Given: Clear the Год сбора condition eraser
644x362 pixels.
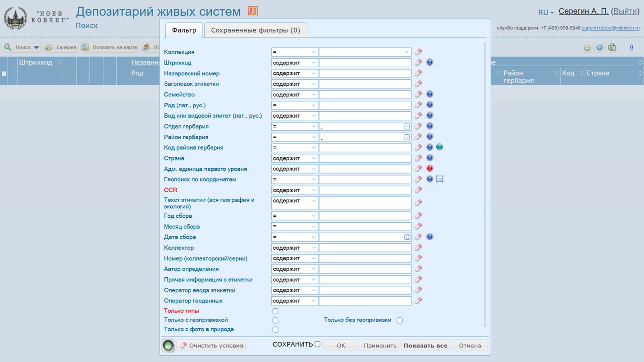Looking at the screenshot, I should 418,216.
